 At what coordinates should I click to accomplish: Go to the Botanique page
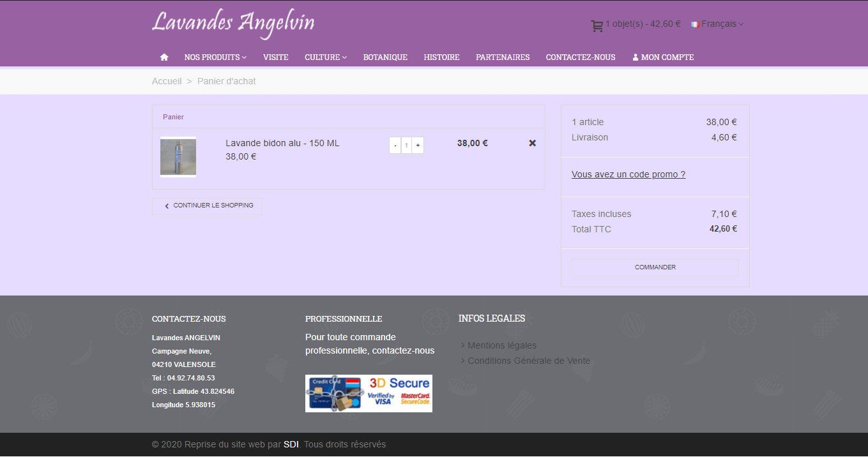coord(385,57)
